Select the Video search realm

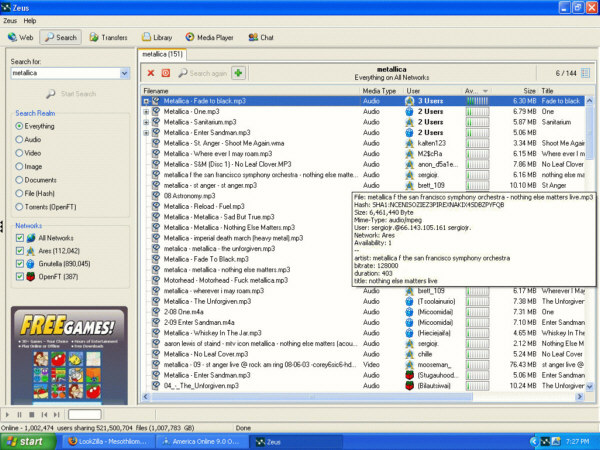(x=20, y=153)
